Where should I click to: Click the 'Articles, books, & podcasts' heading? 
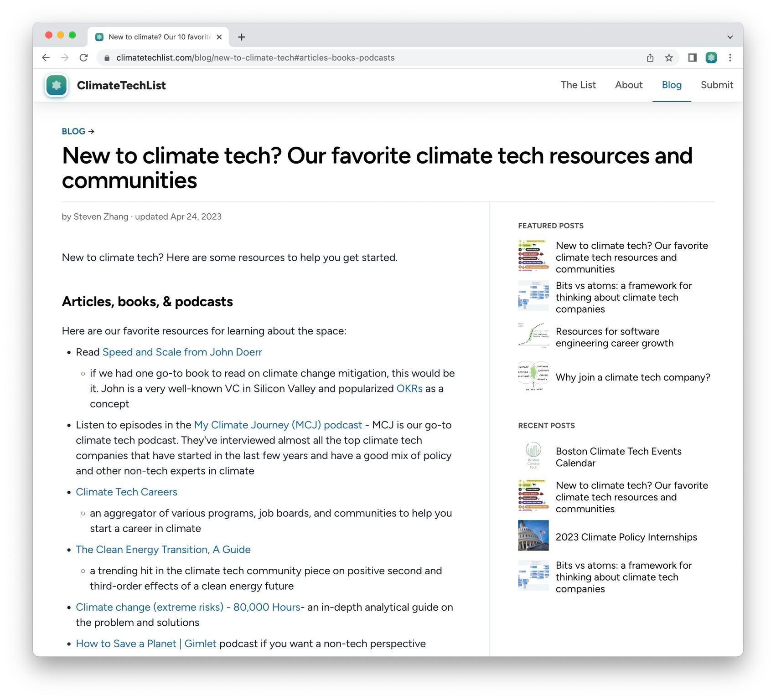click(x=147, y=302)
